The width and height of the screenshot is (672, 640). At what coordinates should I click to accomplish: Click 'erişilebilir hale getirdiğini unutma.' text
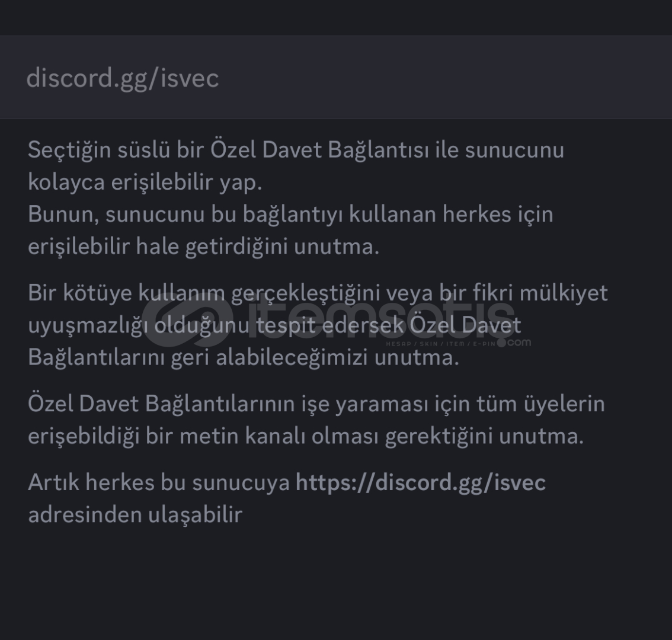tap(203, 246)
